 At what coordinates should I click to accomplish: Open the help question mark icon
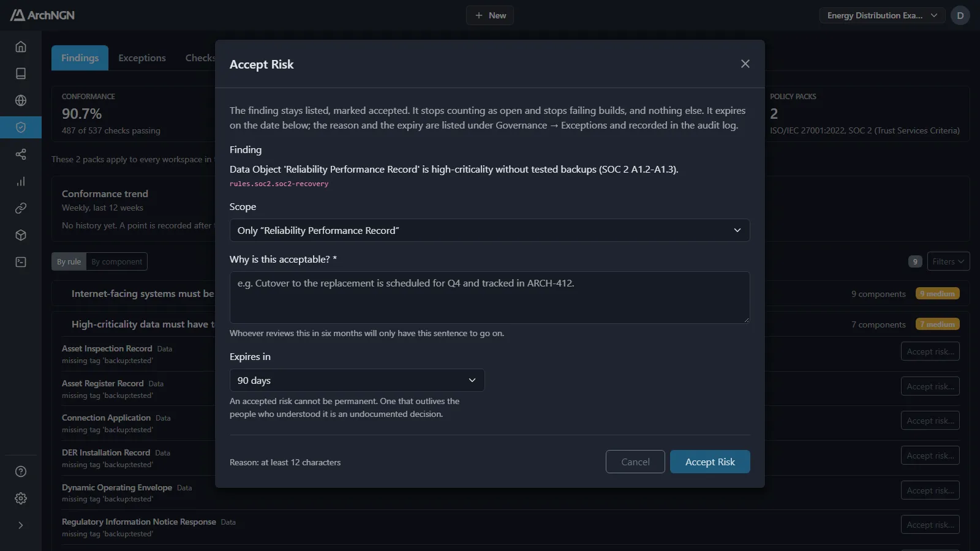coord(21,471)
